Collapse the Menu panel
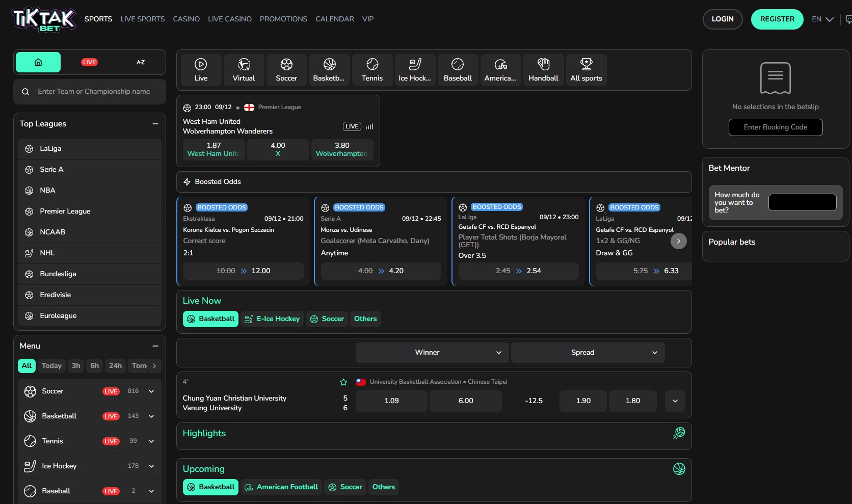852x504 pixels. coord(155,346)
